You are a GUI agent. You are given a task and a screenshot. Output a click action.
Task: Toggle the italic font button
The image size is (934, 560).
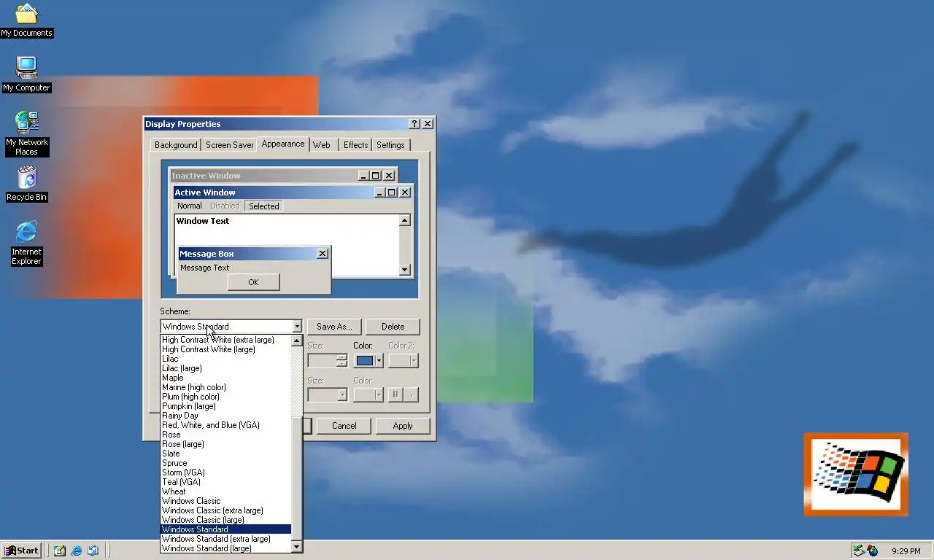[x=412, y=394]
